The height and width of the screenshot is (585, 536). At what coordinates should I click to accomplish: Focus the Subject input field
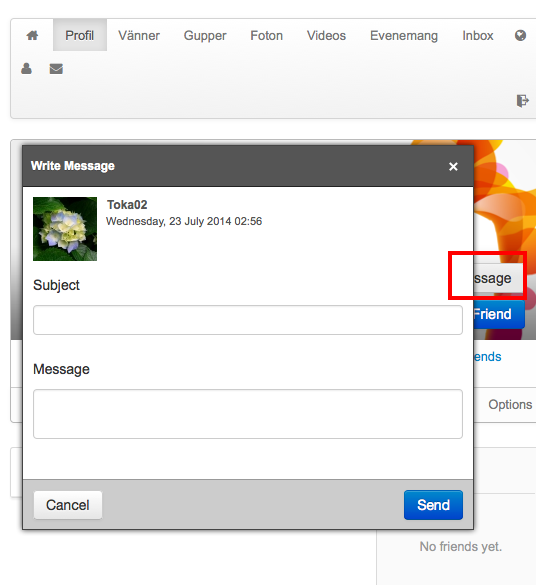(x=248, y=320)
